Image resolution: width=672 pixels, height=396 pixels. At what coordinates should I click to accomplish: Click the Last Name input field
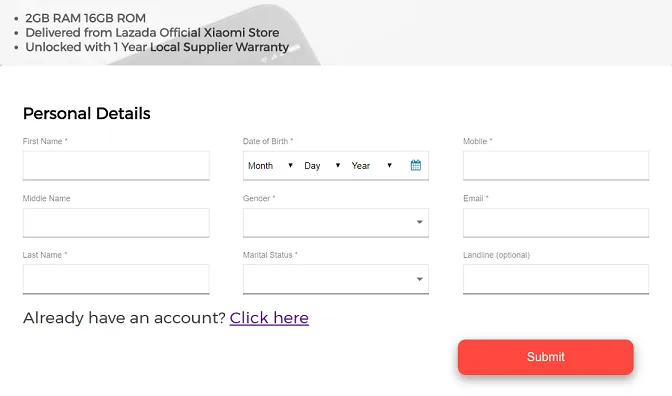116,279
